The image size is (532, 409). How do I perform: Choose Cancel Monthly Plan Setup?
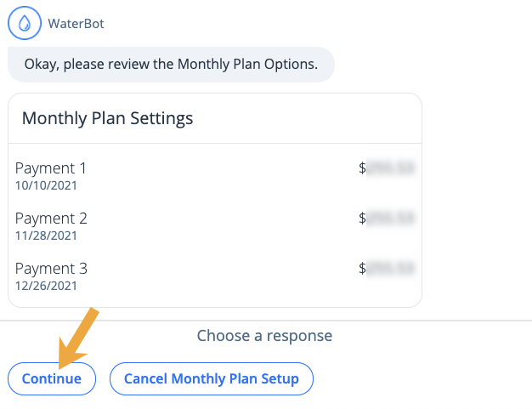[212, 378]
